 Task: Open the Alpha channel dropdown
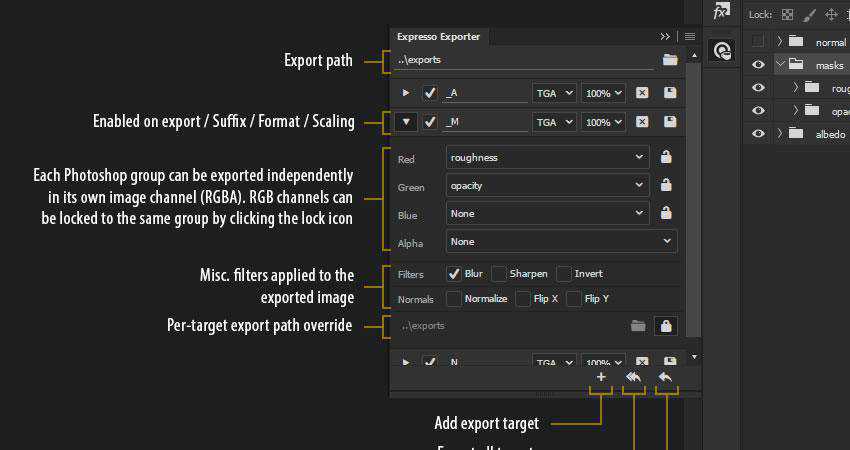click(560, 241)
